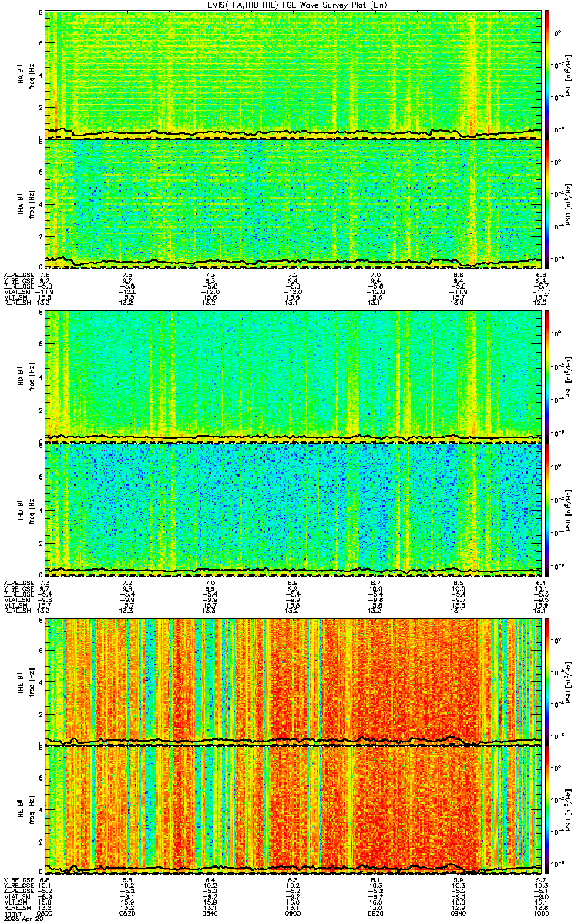Click the THE B∥ spectrogram panel
The image size is (578, 924).
293,811
